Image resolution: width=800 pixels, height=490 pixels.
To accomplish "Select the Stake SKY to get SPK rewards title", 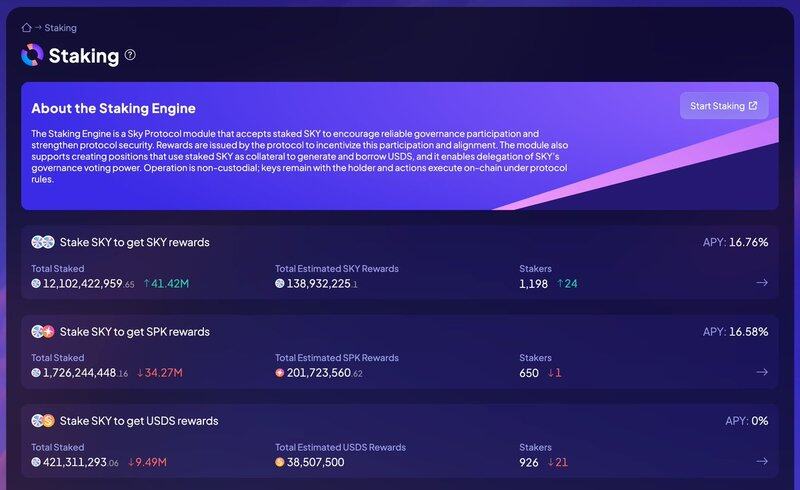I will 134,331.
